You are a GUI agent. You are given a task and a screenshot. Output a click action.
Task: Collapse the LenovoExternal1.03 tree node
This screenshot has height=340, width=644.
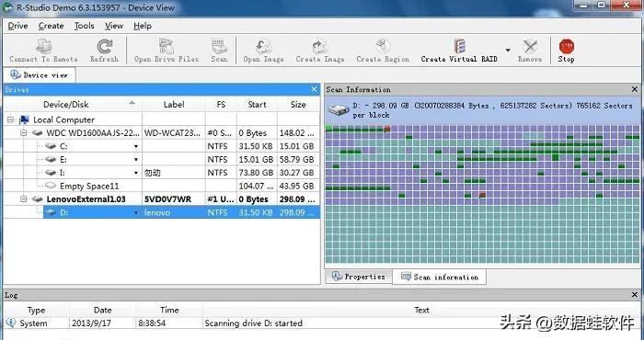(23, 198)
